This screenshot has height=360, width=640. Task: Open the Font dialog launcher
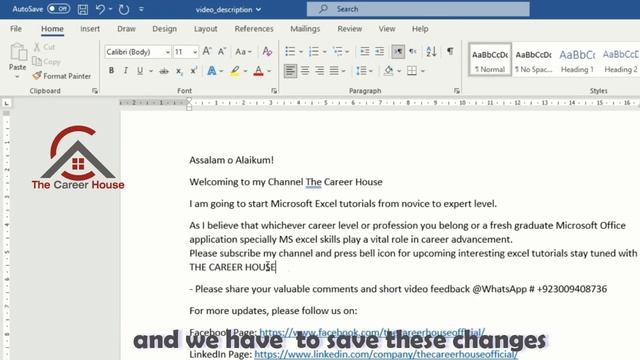[x=274, y=91]
